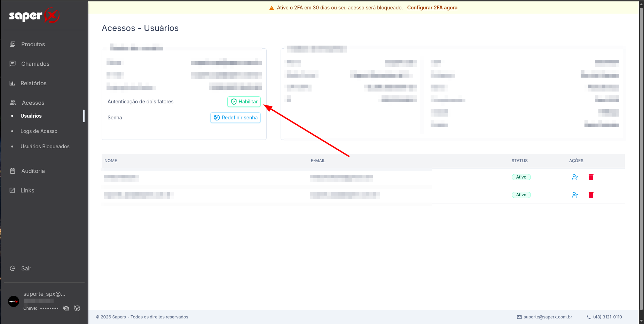Click the STATUS column header

pyautogui.click(x=520, y=161)
